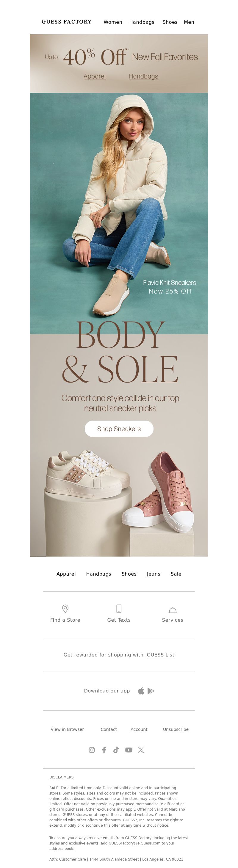Image resolution: width=238 pixels, height=868 pixels.
Task: Open the X (Twitter) icon
Action: coord(141,750)
